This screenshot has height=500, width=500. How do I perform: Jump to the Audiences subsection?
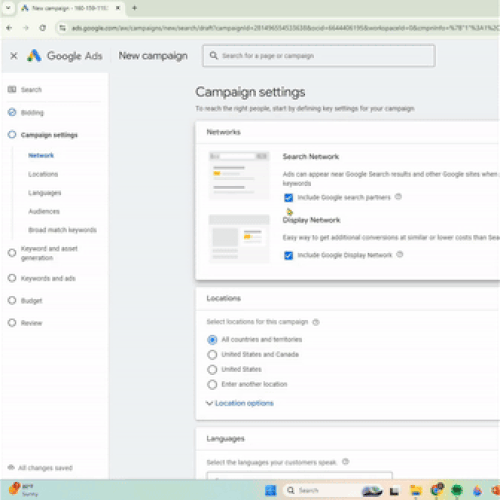(x=44, y=211)
